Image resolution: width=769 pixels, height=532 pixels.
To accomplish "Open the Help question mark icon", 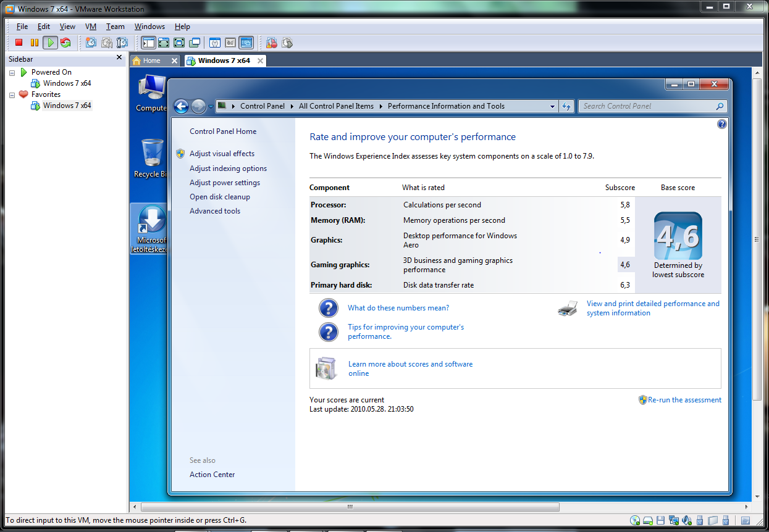I will [x=722, y=124].
